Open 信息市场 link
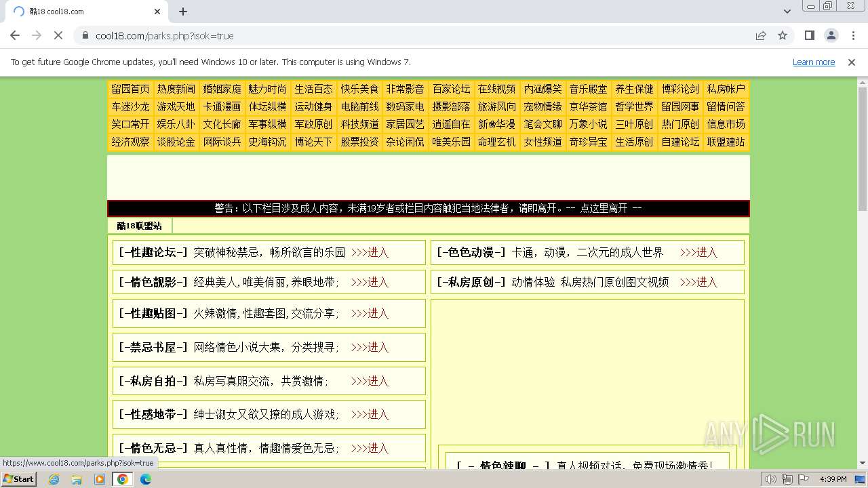The image size is (868, 488). tap(726, 124)
